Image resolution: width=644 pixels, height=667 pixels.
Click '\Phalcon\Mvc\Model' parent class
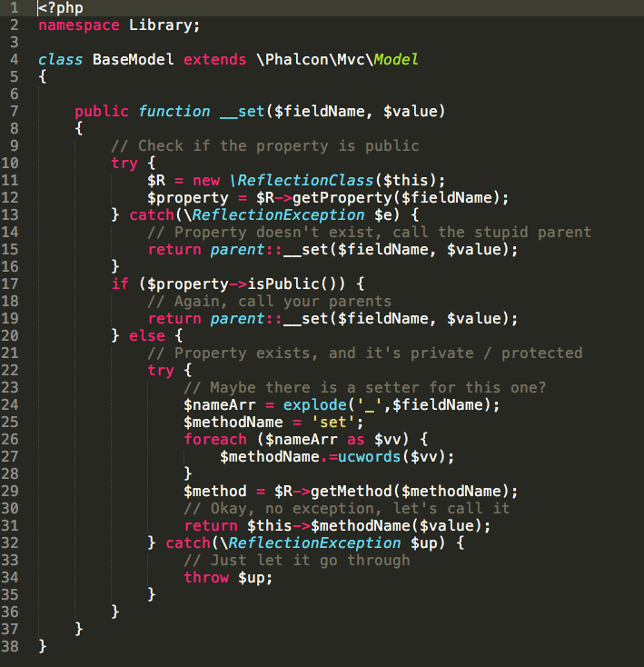338,60
